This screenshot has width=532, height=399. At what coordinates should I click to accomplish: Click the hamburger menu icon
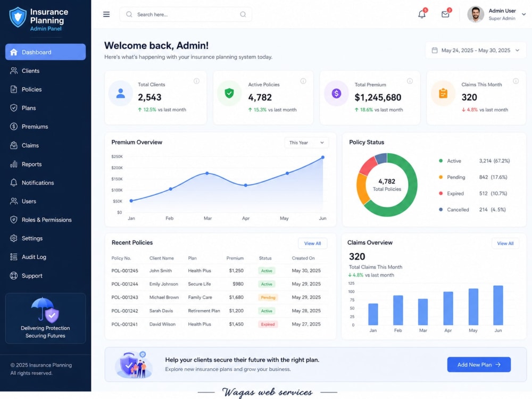[106, 14]
